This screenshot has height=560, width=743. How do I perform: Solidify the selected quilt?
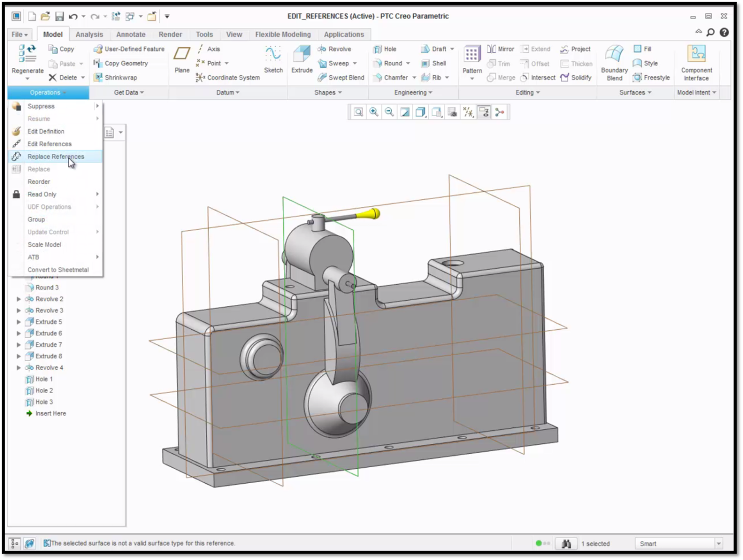[x=576, y=78]
